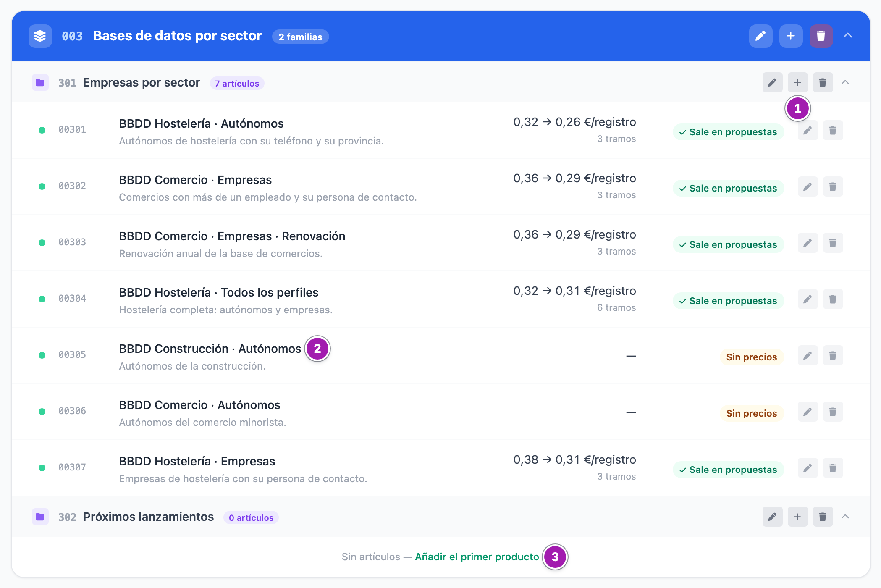
Task: Click the 7 artículos badge
Action: (237, 84)
